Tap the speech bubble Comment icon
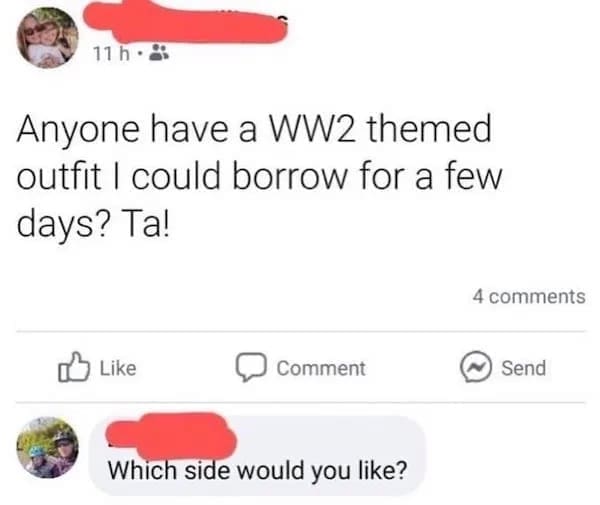Viewport: 600px width, 505px height. click(x=251, y=367)
